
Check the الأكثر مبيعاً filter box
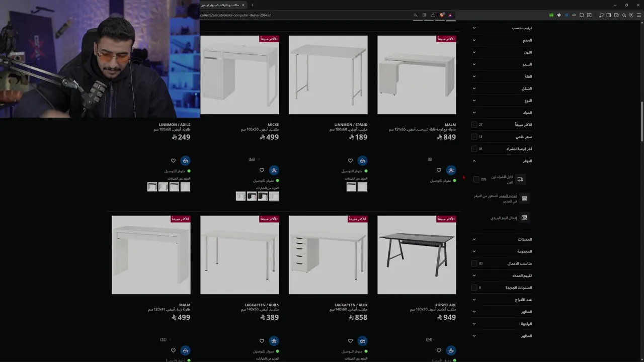coord(474,125)
